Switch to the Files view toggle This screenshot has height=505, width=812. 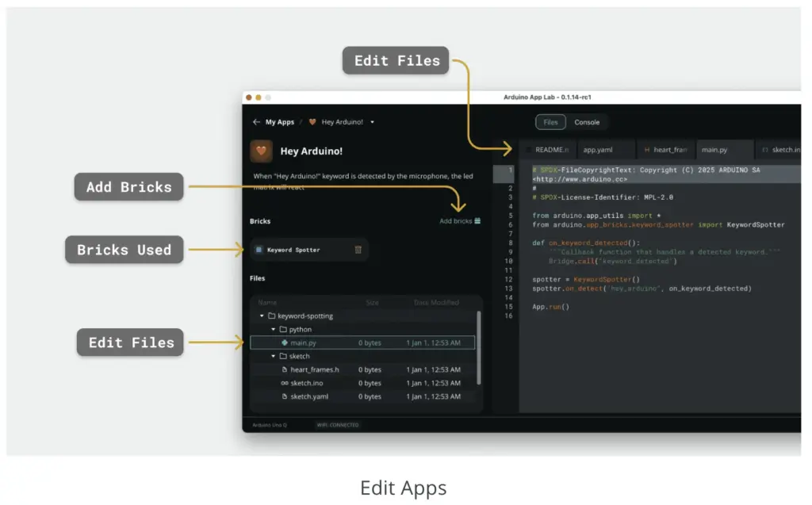pyautogui.click(x=550, y=122)
